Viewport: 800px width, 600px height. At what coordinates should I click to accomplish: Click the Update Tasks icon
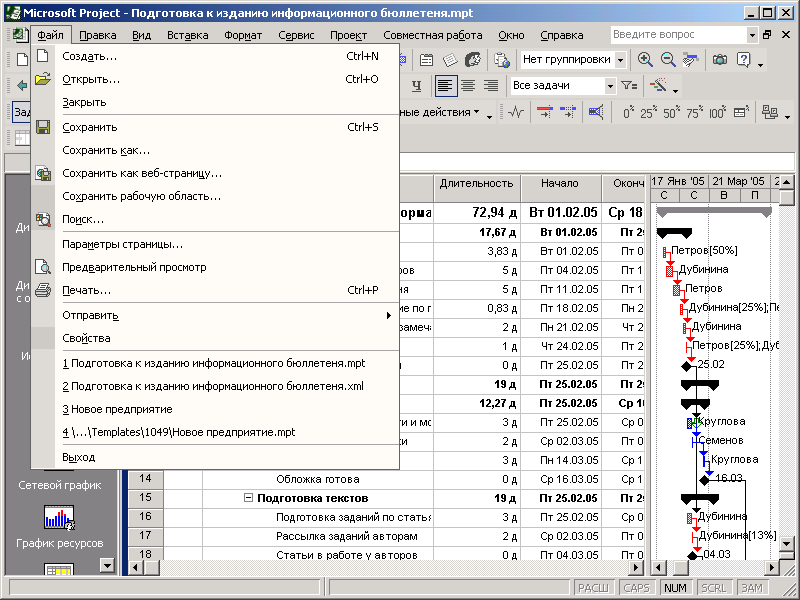pos(741,112)
